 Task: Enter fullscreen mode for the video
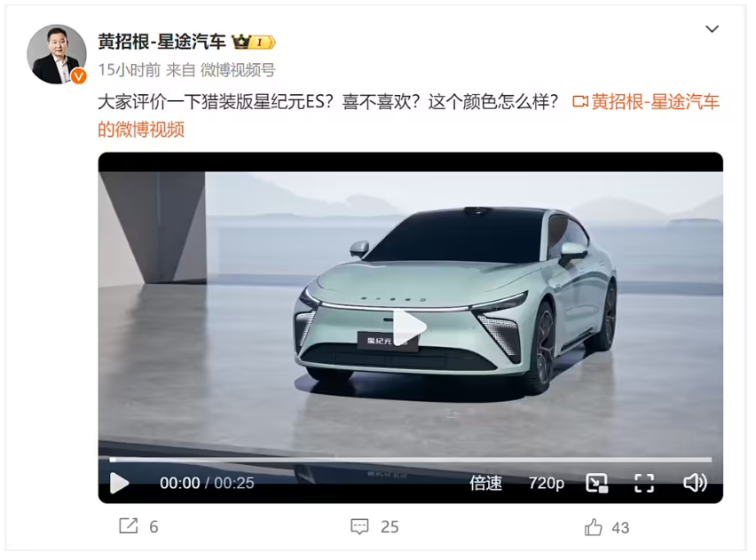(644, 483)
